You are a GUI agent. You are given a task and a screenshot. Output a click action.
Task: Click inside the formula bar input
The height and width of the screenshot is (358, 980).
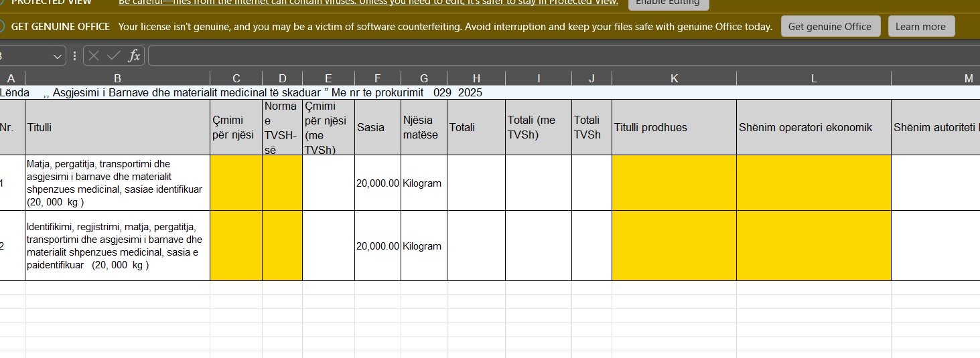coord(536,56)
